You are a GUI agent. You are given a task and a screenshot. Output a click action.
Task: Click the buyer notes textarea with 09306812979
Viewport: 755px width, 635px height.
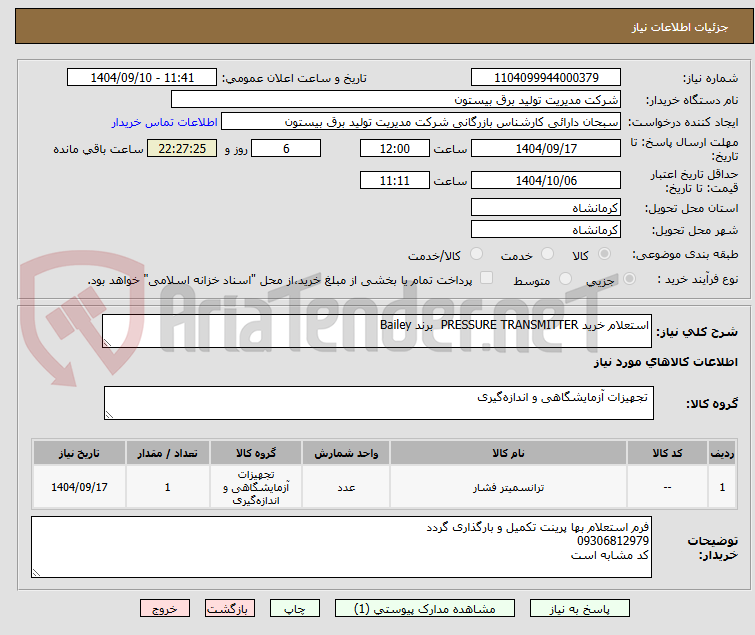point(341,547)
